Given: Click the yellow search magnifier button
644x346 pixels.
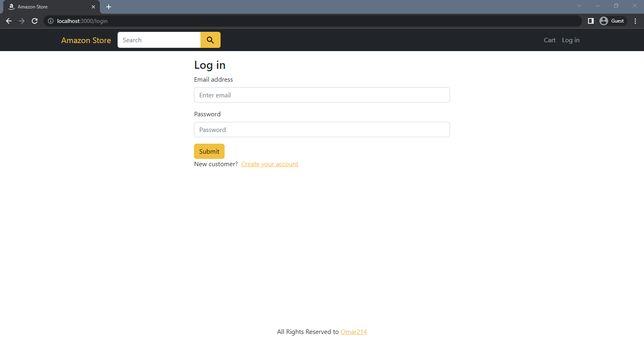Looking at the screenshot, I should pyautogui.click(x=210, y=40).
